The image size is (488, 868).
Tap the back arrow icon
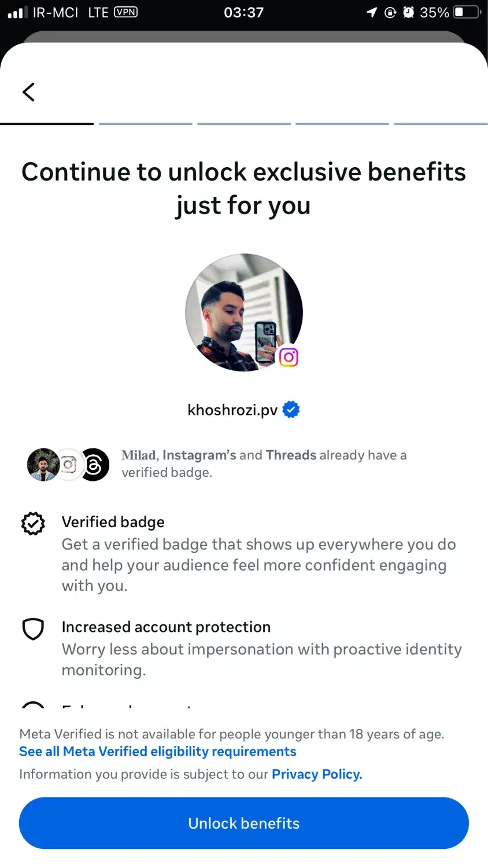click(28, 92)
